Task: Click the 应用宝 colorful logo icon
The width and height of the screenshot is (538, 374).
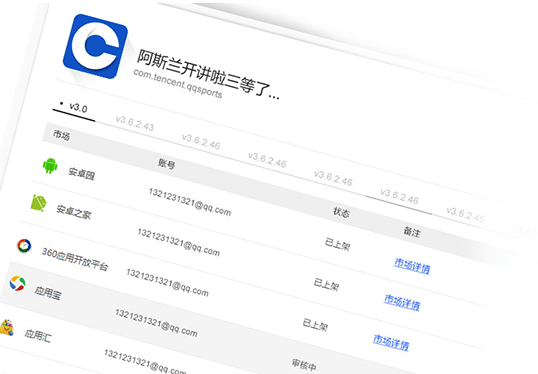Action: coord(17,283)
